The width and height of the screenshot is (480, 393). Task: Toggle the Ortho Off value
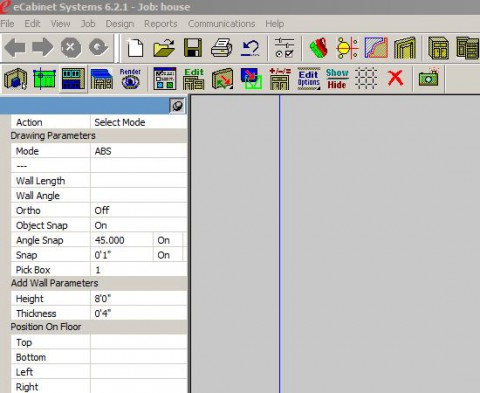pos(138,210)
